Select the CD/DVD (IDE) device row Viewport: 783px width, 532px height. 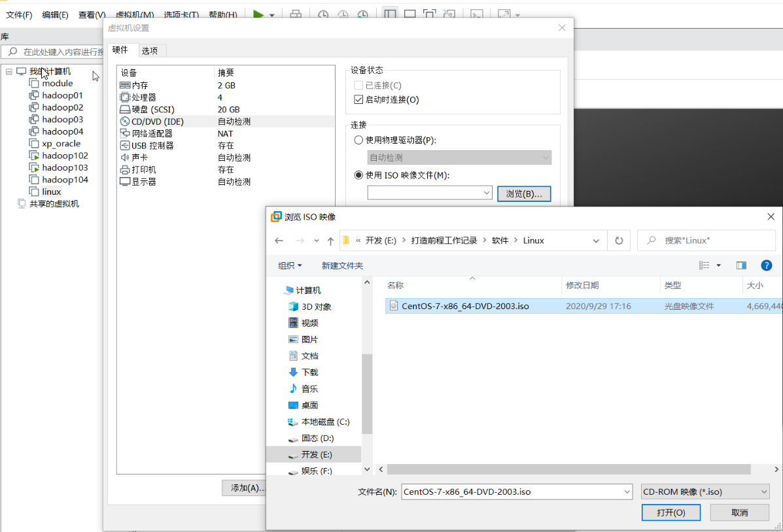[x=226, y=122]
